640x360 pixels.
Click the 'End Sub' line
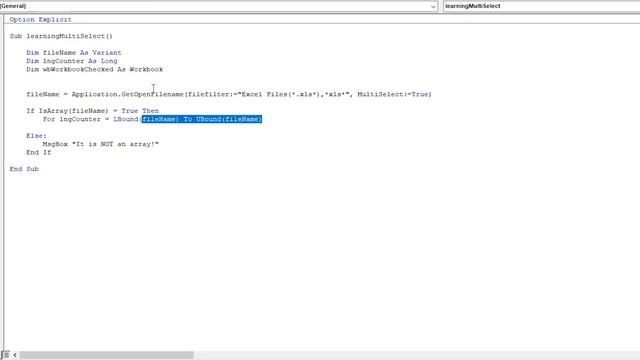[x=24, y=169]
